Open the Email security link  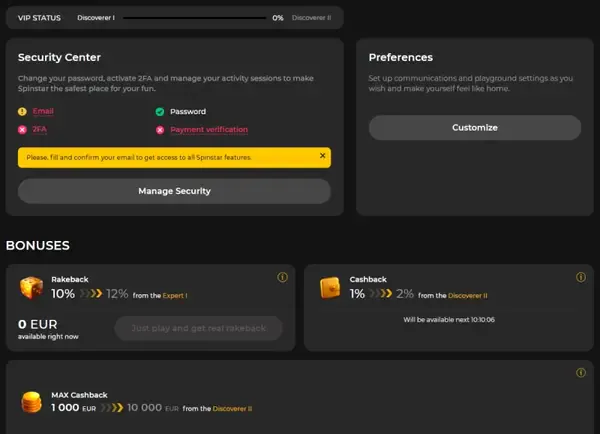click(42, 111)
